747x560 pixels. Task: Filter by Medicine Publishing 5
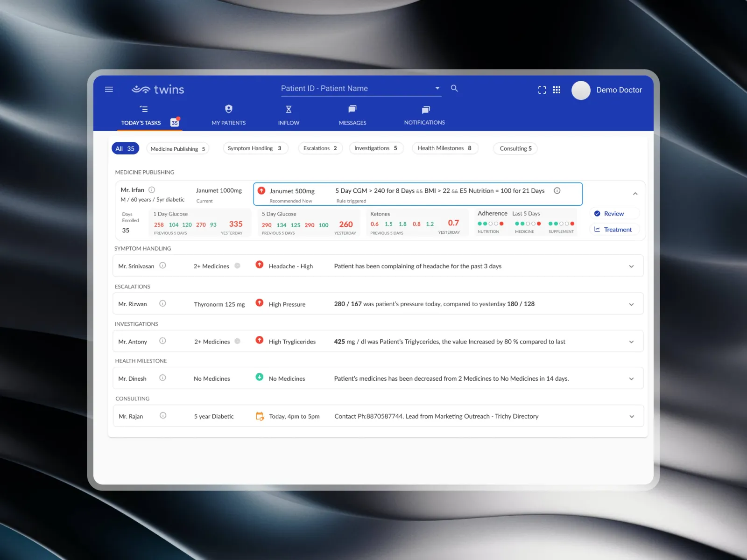[177, 149]
